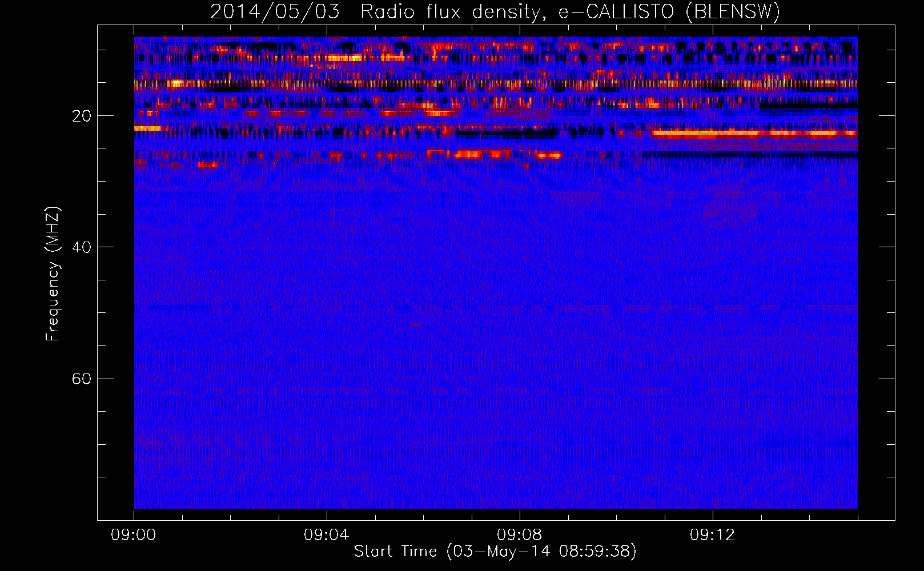Click the Start Time axis label
The height and width of the screenshot is (571, 924).
pyautogui.click(x=495, y=552)
